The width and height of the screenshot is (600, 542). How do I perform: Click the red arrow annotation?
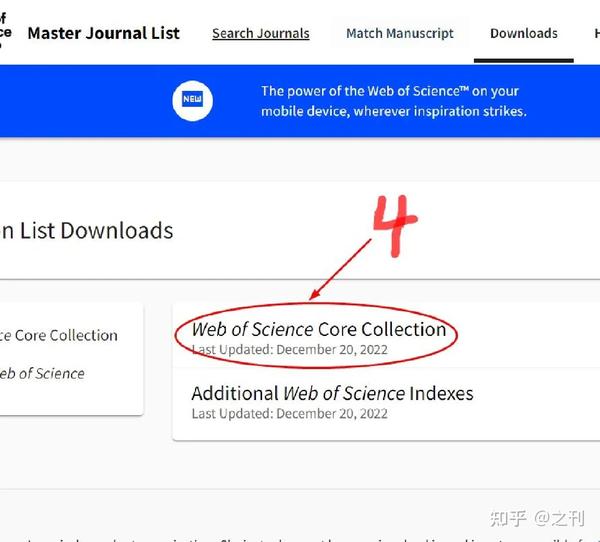tap(340, 269)
